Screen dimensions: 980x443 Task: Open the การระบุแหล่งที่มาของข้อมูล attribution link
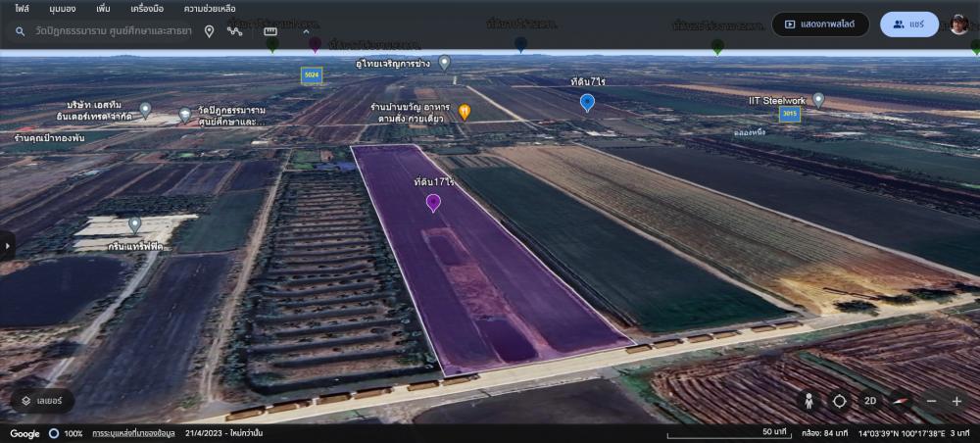click(133, 433)
